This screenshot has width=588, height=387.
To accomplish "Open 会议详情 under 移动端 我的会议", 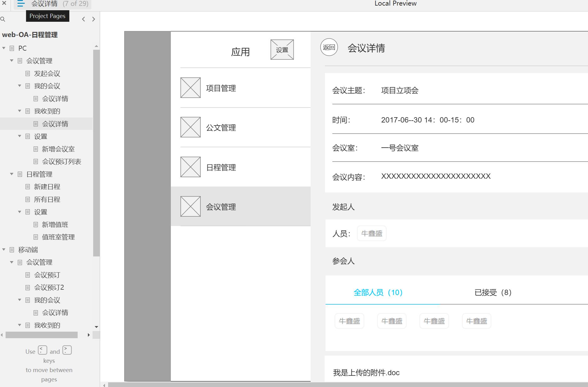I will click(x=55, y=313).
